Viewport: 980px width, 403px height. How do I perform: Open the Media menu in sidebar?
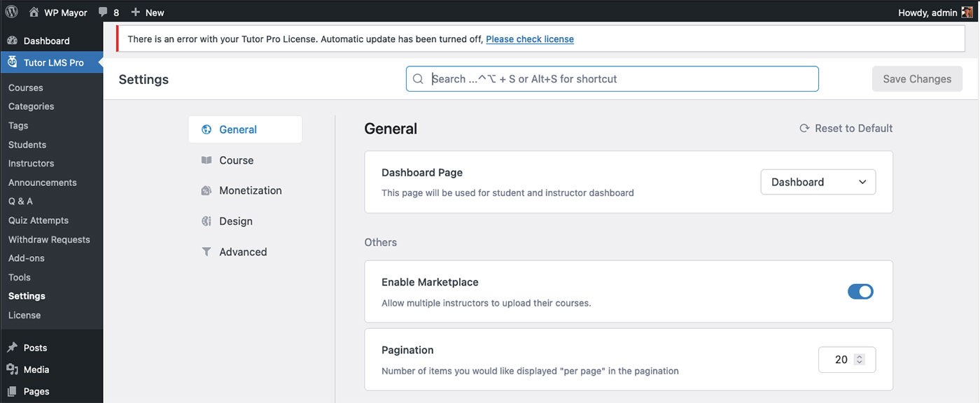tap(36, 369)
